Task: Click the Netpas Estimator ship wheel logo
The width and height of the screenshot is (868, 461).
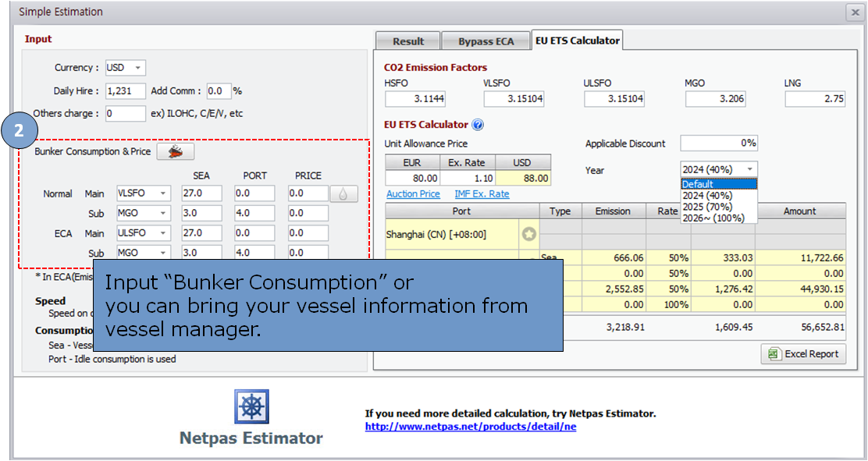Action: click(251, 407)
